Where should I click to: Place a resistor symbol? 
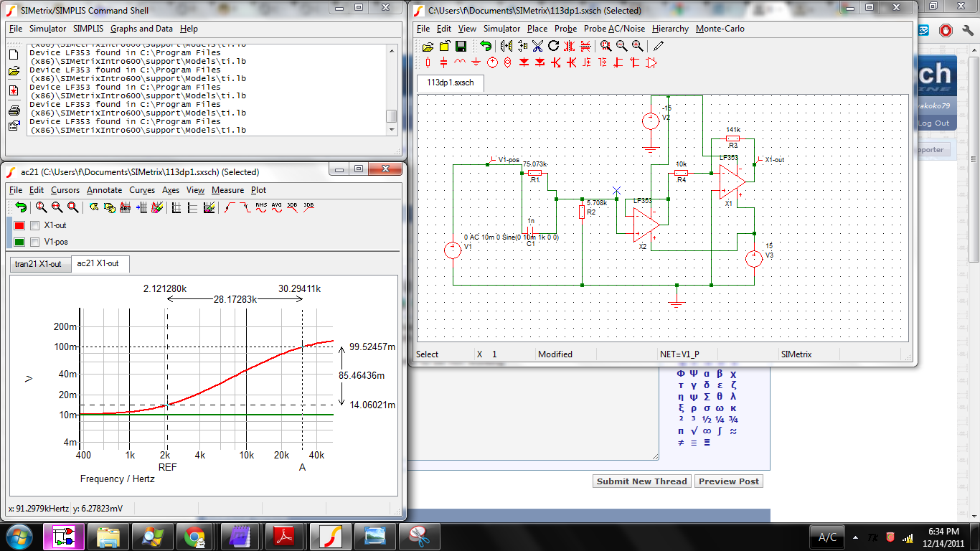pyautogui.click(x=428, y=62)
